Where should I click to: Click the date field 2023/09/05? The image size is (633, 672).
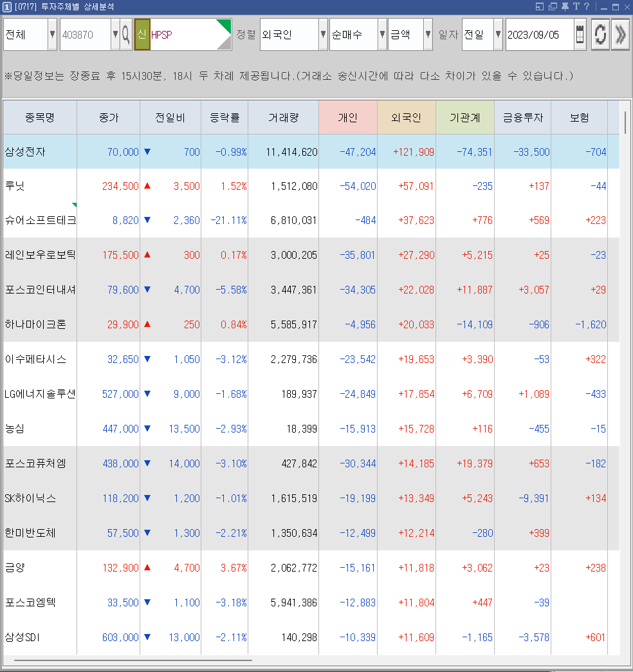click(x=540, y=34)
